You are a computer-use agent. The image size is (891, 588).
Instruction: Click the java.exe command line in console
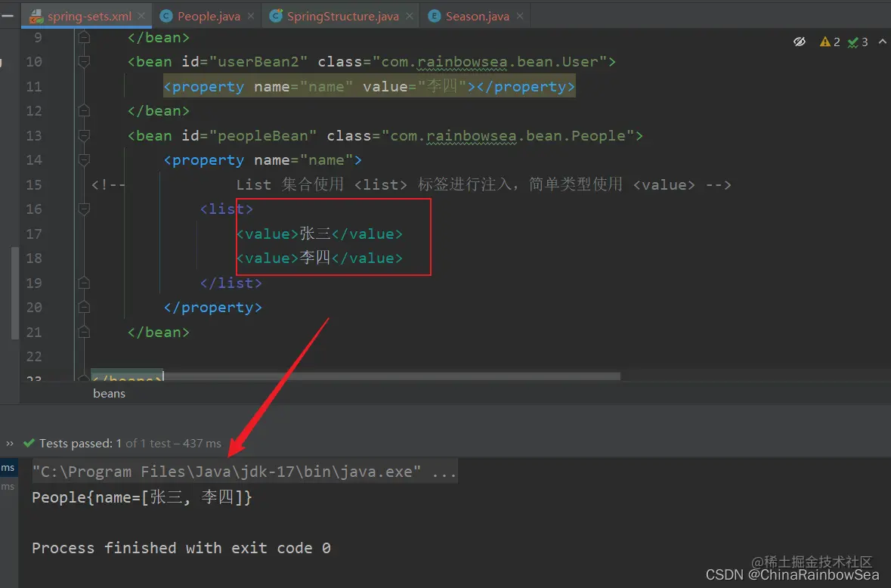pos(244,472)
